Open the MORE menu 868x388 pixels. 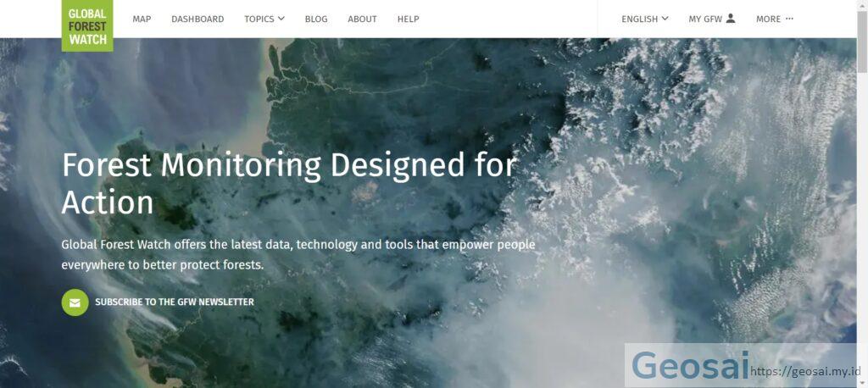[x=768, y=19]
